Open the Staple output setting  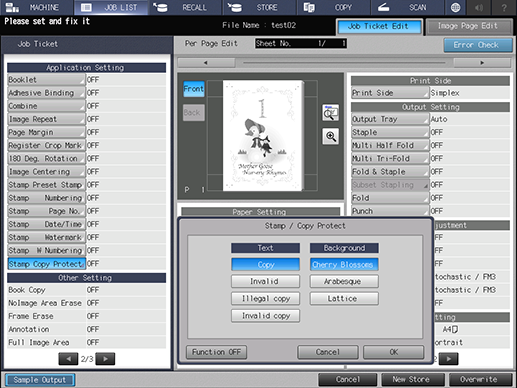tap(390, 132)
